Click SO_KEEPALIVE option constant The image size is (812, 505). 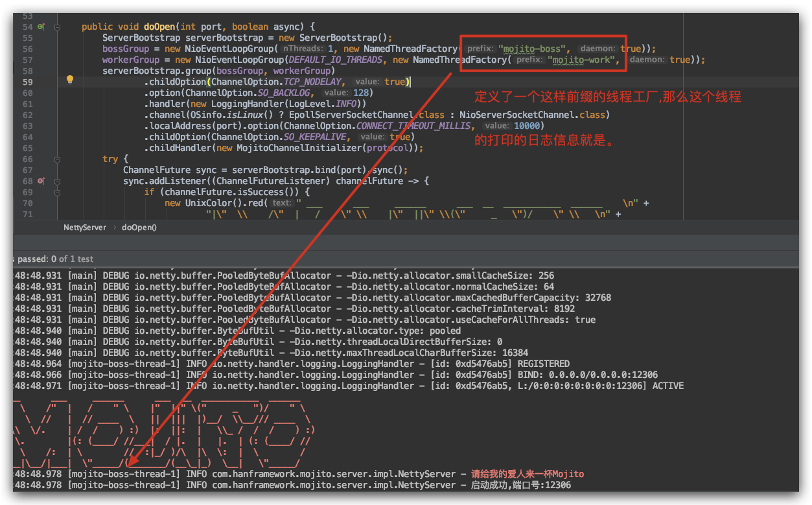pos(315,137)
